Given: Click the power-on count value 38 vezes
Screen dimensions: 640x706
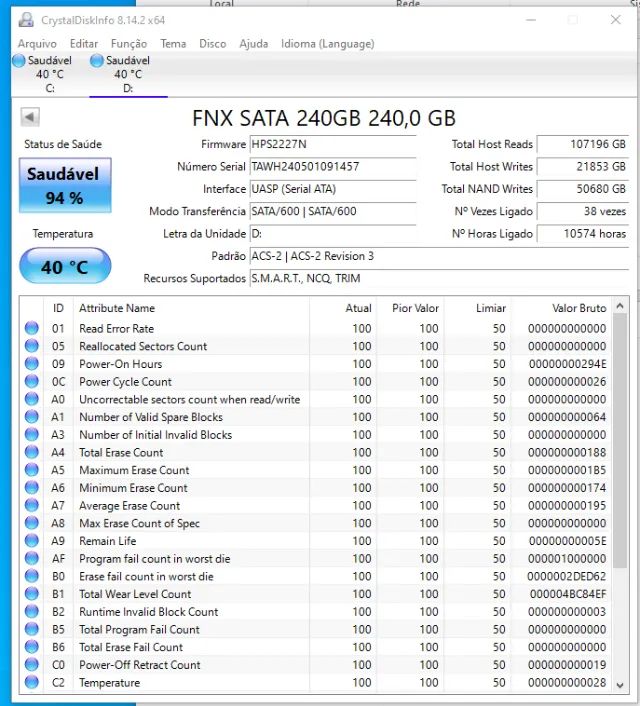Looking at the screenshot, I should point(582,211).
